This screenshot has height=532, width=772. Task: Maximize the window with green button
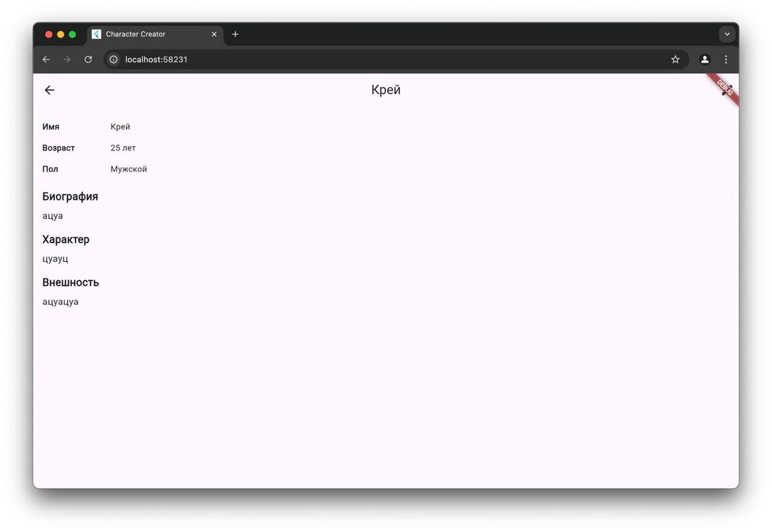72,34
